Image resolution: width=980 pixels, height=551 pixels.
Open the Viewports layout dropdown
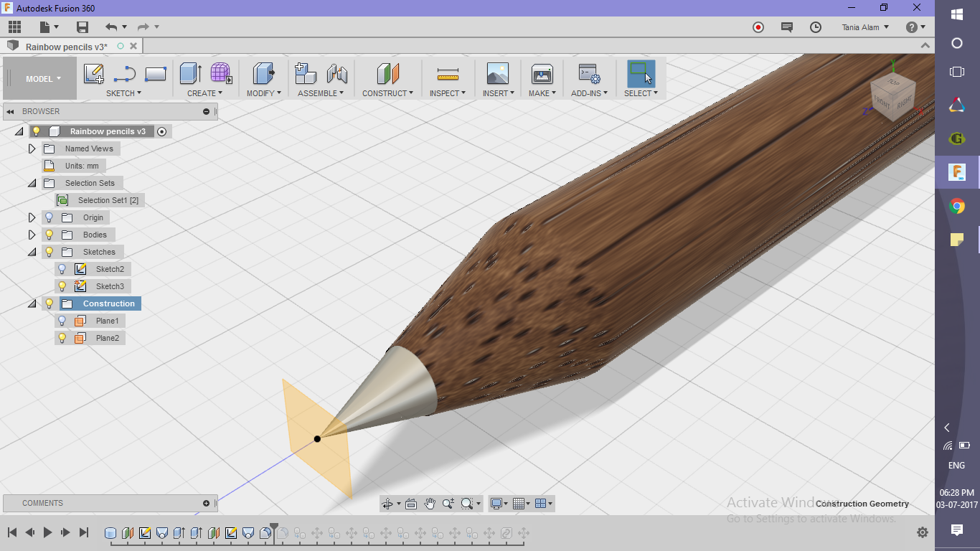(x=545, y=504)
